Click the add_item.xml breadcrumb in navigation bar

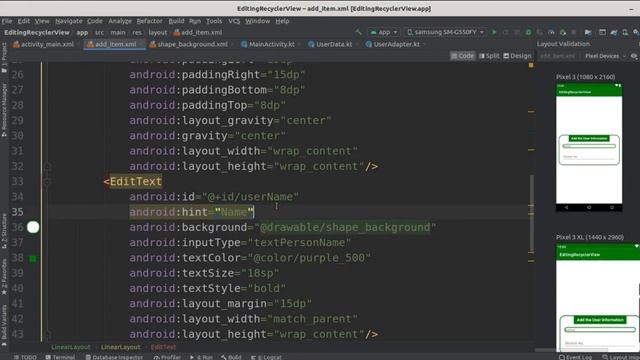point(198,32)
